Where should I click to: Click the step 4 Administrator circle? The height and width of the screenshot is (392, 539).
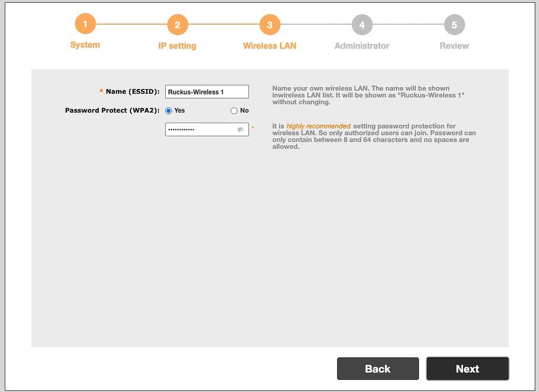pos(362,25)
